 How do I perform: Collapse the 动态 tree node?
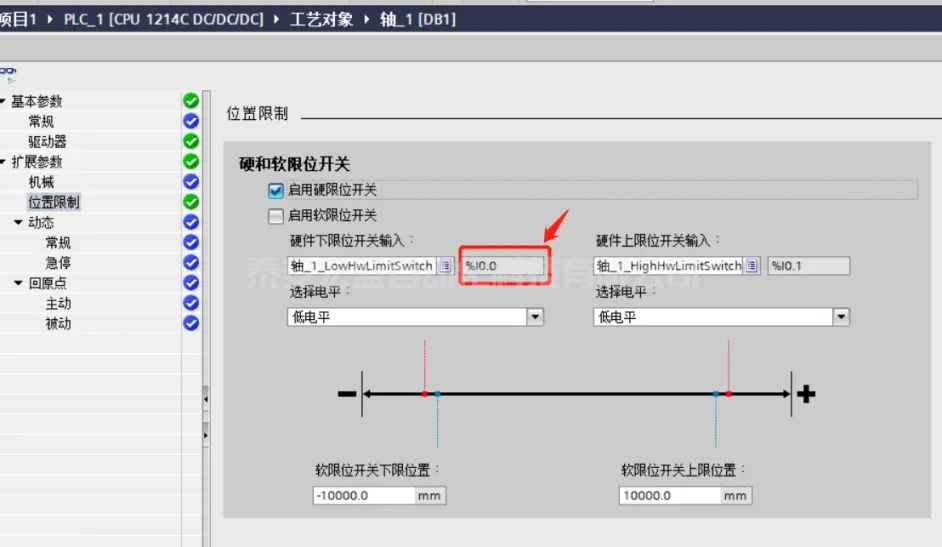click(18, 222)
